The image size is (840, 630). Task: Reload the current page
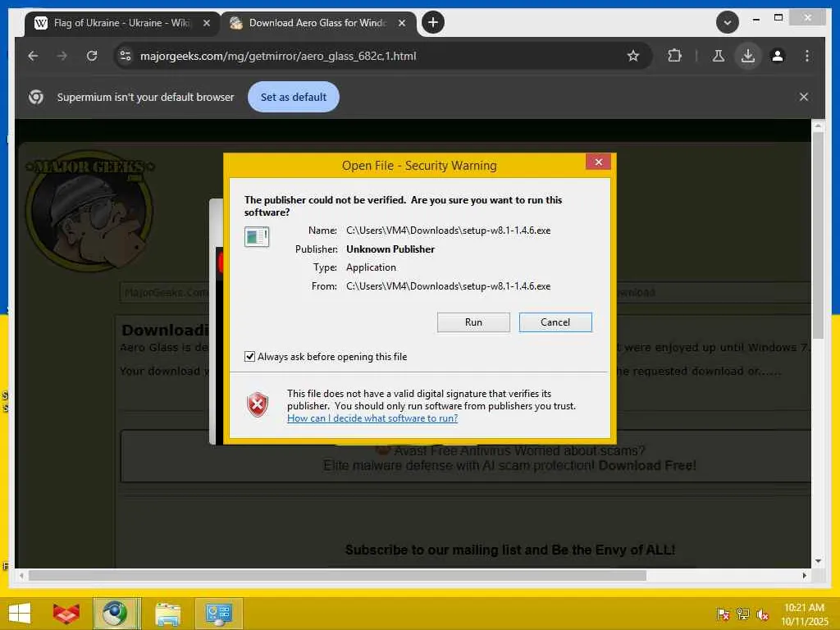tap(92, 56)
